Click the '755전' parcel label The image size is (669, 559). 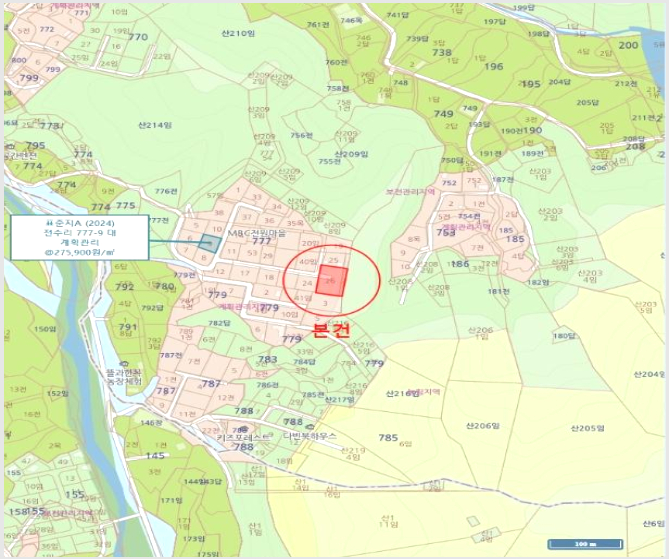330,161
